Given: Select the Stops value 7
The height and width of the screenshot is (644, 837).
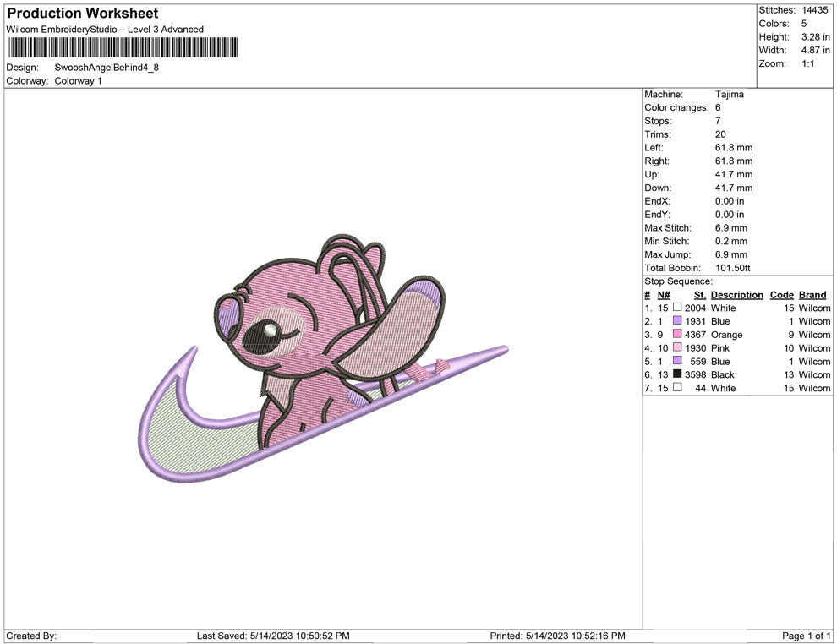Looking at the screenshot, I should tap(718, 121).
